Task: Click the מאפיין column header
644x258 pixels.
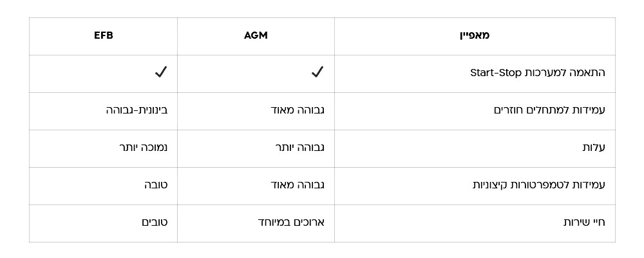Action: pyautogui.click(x=475, y=35)
